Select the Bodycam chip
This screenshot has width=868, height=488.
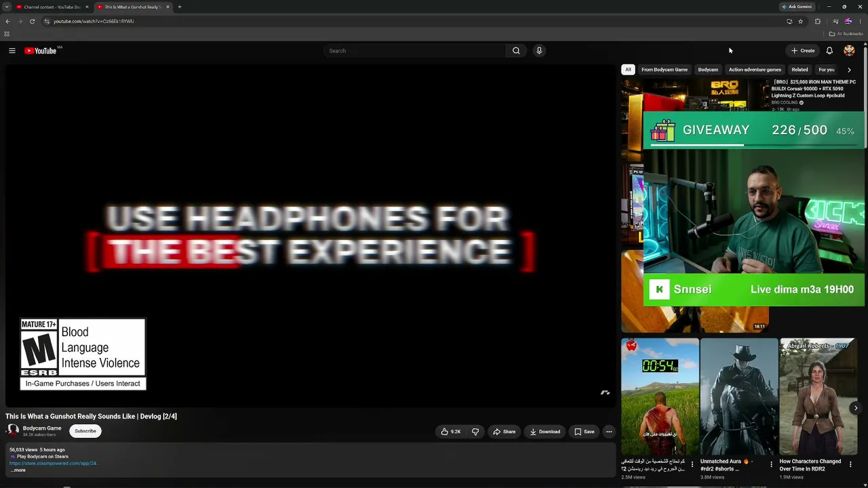point(708,70)
